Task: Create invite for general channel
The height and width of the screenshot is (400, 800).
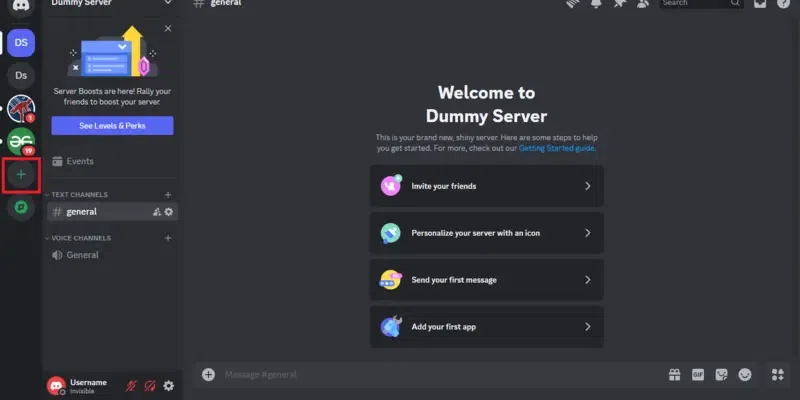Action: [157, 212]
